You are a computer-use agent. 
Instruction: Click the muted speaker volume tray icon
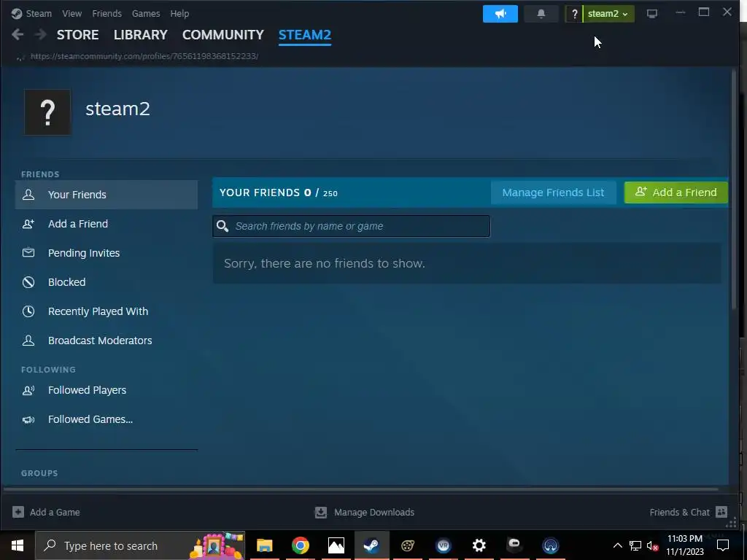[653, 545]
